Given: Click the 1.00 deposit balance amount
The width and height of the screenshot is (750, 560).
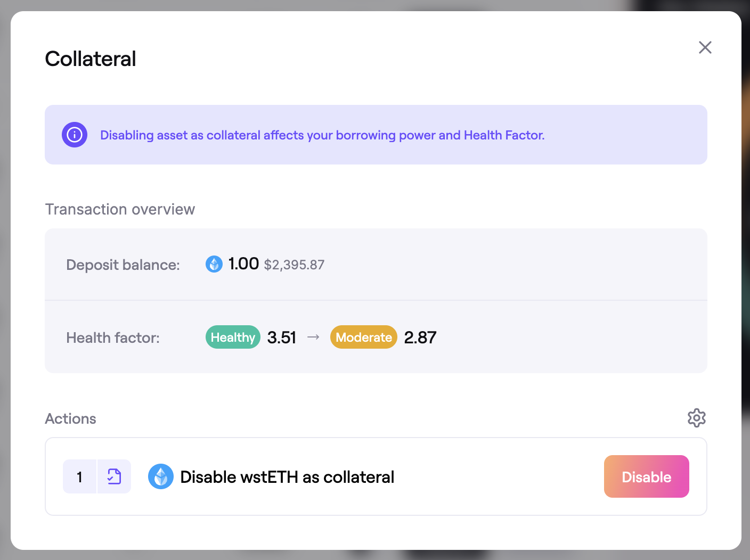Looking at the screenshot, I should point(243,263).
